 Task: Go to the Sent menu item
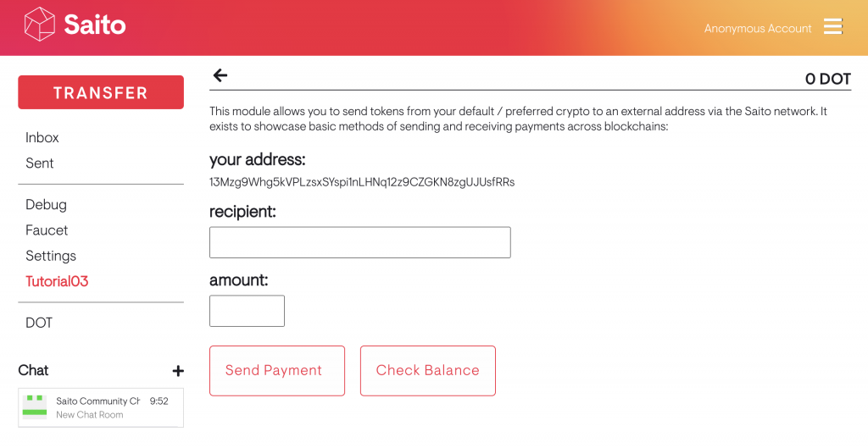pyautogui.click(x=40, y=163)
